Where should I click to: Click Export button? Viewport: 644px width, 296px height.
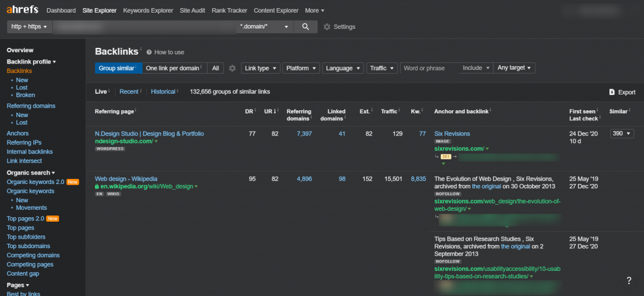622,92
